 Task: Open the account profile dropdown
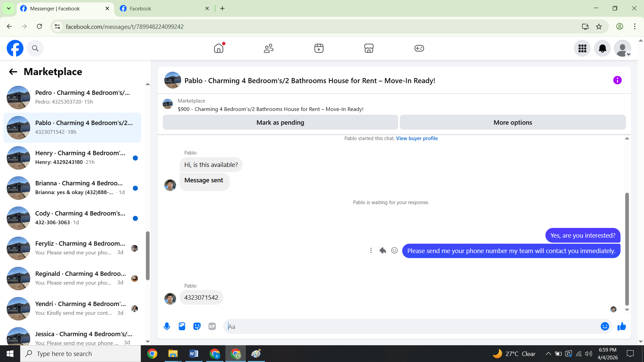(x=623, y=48)
